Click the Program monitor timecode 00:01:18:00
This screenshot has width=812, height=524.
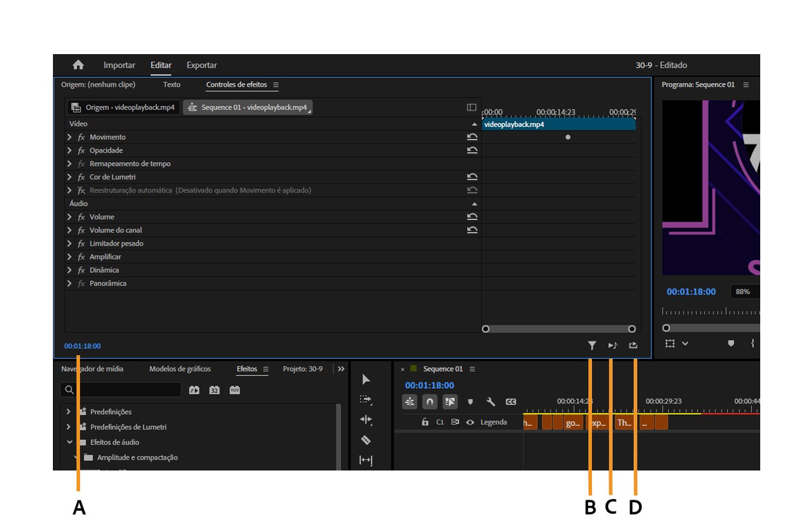pyautogui.click(x=691, y=292)
